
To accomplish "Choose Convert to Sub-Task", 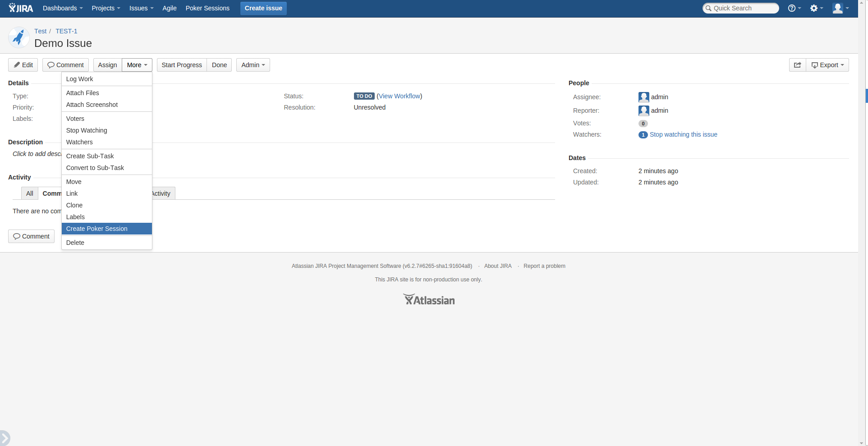I will (107, 168).
